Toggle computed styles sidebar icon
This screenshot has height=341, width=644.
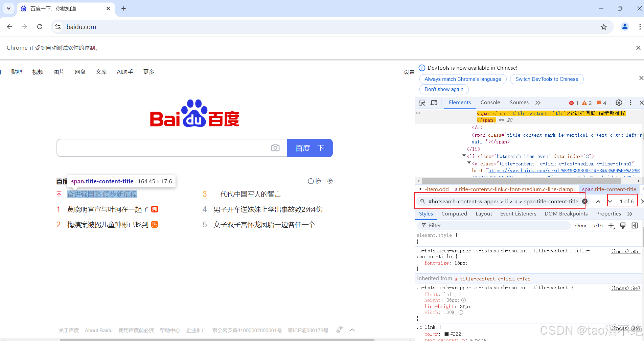click(x=635, y=226)
